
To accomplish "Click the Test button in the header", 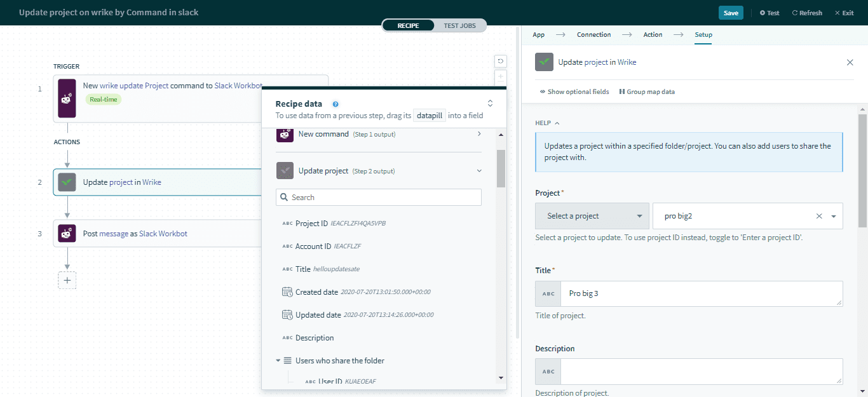I will click(770, 13).
